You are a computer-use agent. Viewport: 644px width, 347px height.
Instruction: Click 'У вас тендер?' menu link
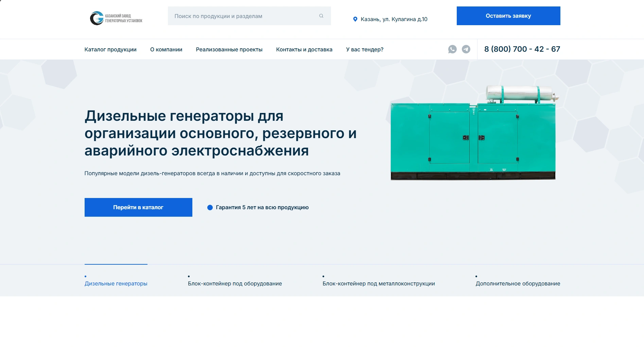365,50
